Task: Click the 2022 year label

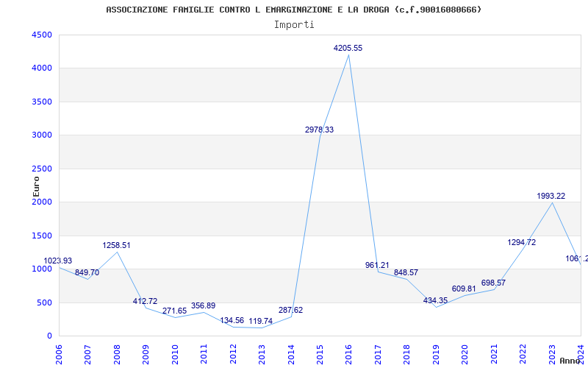Action: coord(523,354)
